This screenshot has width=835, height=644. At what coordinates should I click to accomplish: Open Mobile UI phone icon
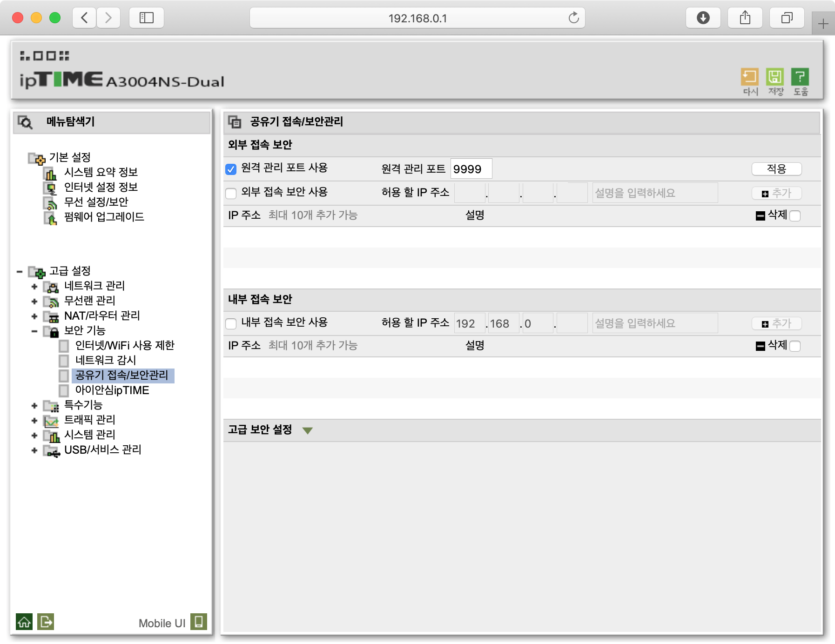coord(199,622)
